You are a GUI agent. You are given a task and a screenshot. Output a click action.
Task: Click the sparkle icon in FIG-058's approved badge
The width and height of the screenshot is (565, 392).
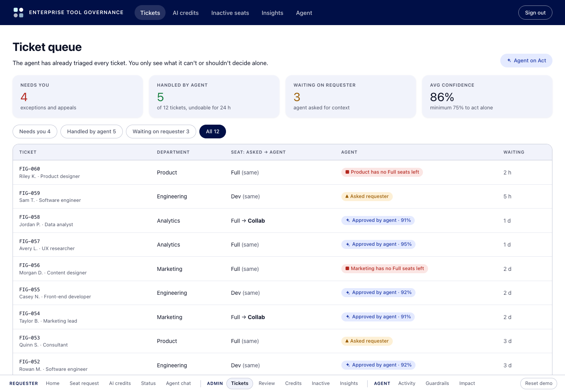(x=348, y=221)
